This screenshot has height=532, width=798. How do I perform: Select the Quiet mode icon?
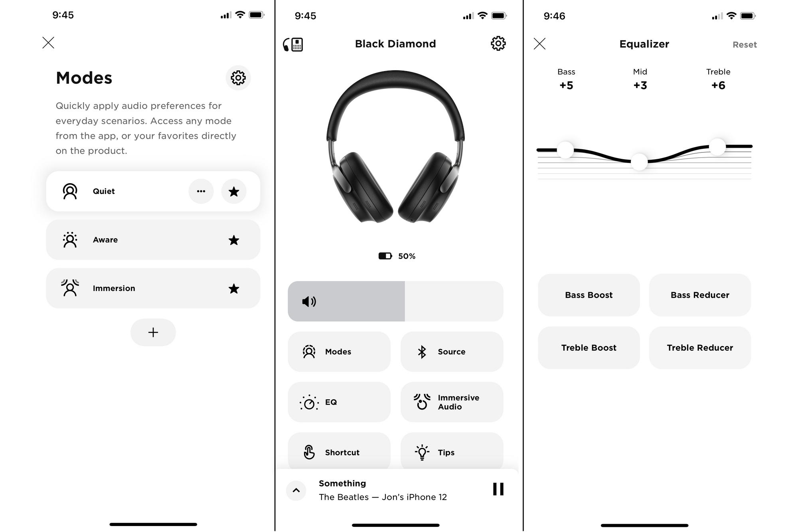70,191
